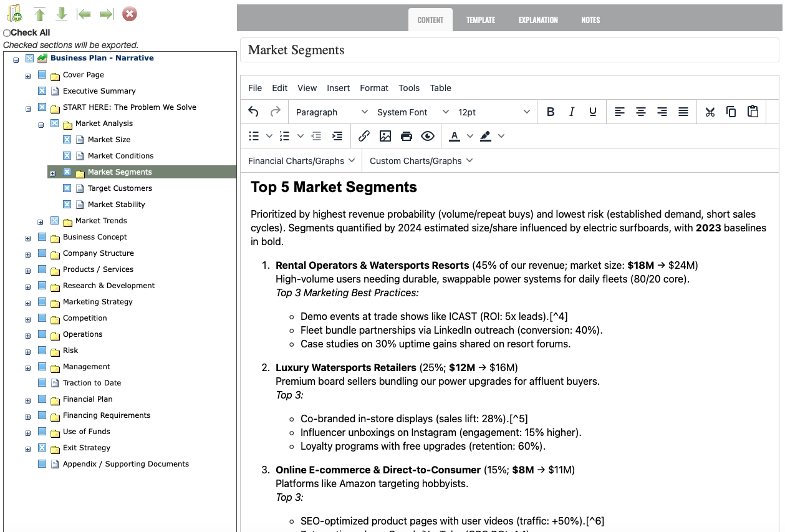785x532 pixels.
Task: Uncheck the Market Conditions checkbox
Action: click(67, 156)
